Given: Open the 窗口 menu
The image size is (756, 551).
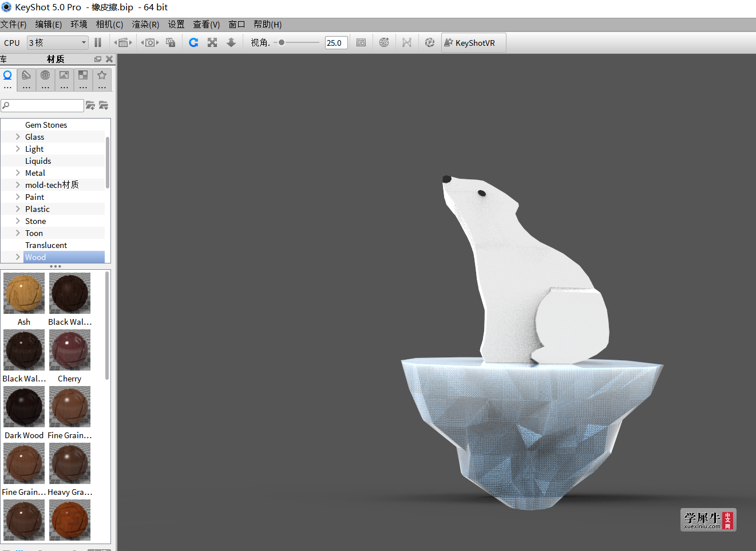Looking at the screenshot, I should pyautogui.click(x=237, y=24).
